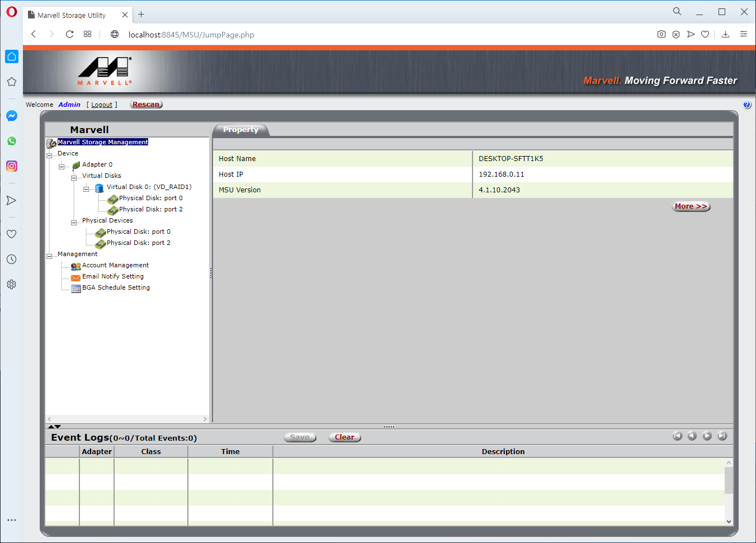Click host IP value 192.168.0.11
The height and width of the screenshot is (543, 756).
502,174
